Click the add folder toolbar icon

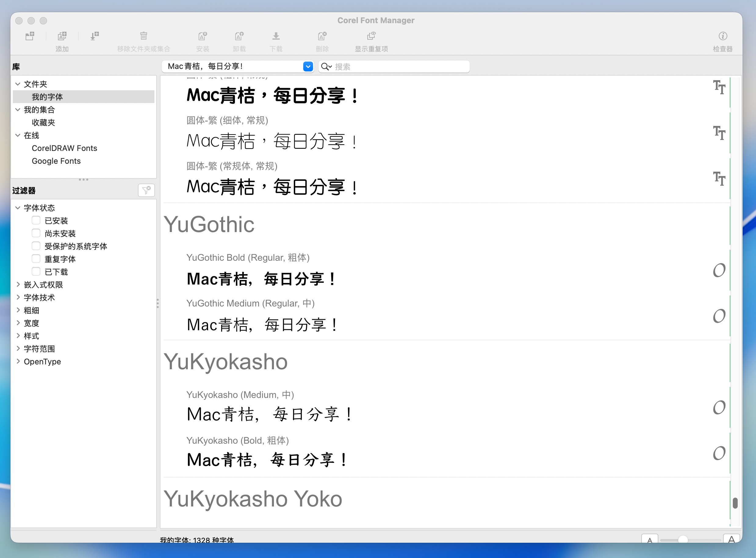[30, 36]
